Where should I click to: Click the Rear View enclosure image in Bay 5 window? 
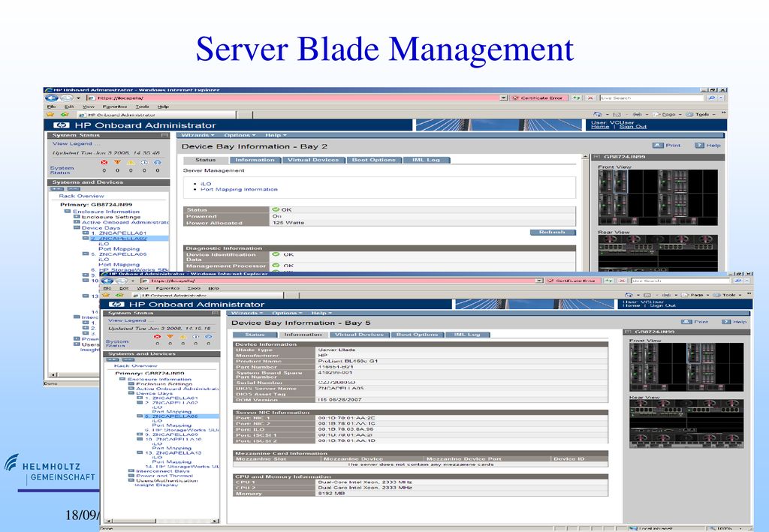pos(686,424)
